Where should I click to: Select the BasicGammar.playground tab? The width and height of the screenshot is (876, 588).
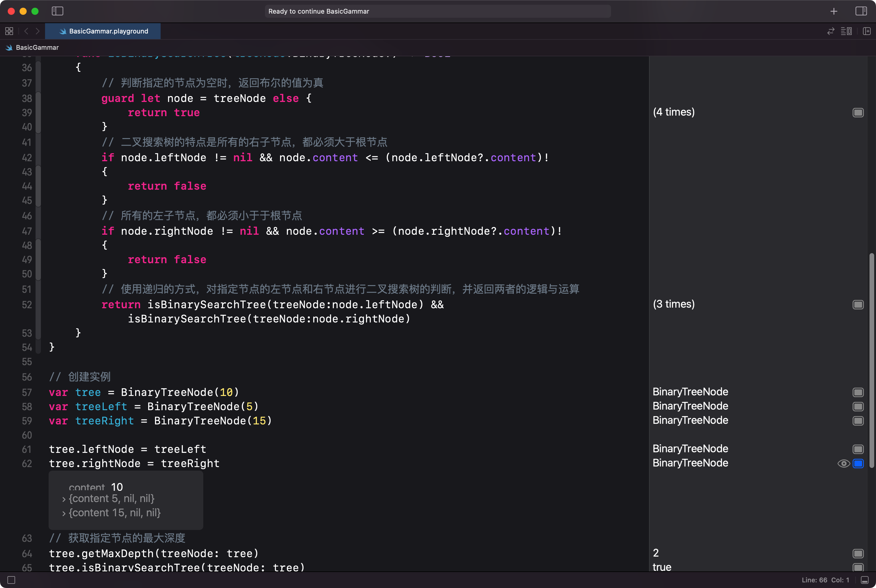[103, 31]
